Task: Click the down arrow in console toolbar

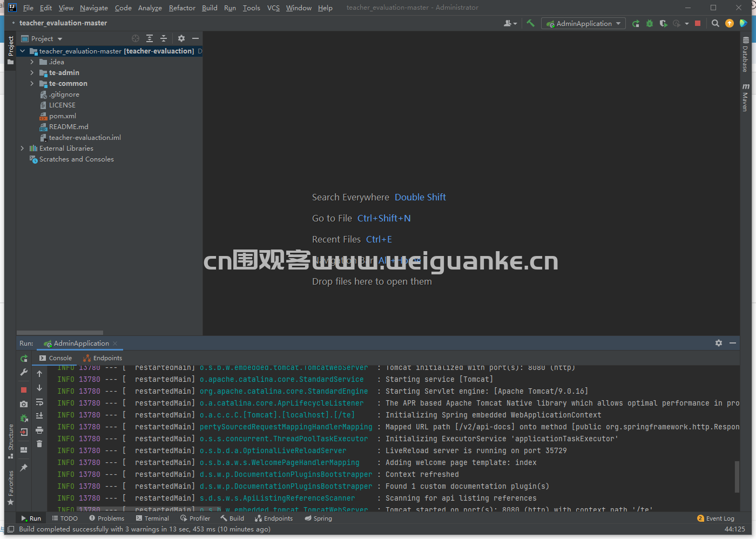Action: point(39,388)
